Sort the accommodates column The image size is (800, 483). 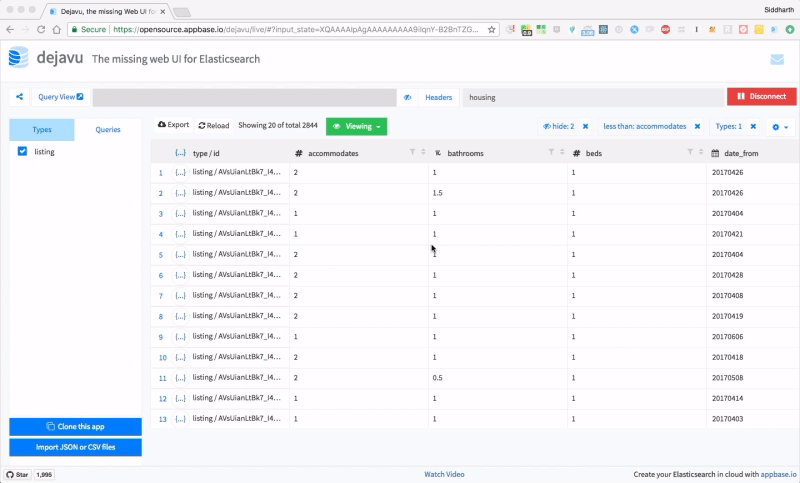pyautogui.click(x=423, y=152)
